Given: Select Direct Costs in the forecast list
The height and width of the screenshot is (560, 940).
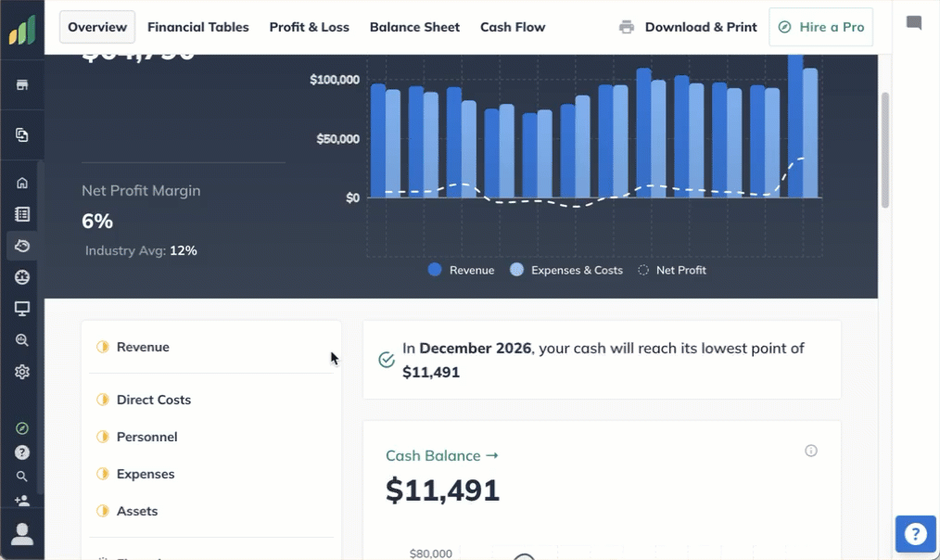Looking at the screenshot, I should click(x=153, y=400).
